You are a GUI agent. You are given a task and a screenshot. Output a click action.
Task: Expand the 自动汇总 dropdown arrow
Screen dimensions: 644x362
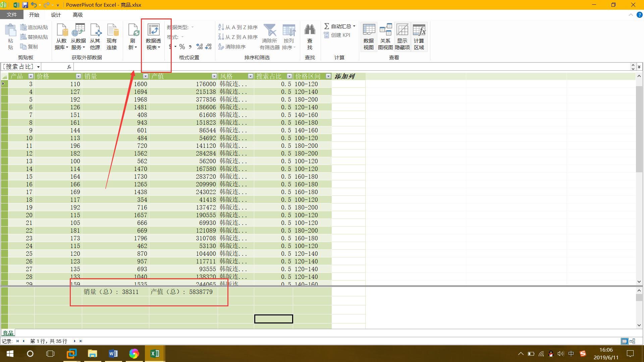coord(354,26)
